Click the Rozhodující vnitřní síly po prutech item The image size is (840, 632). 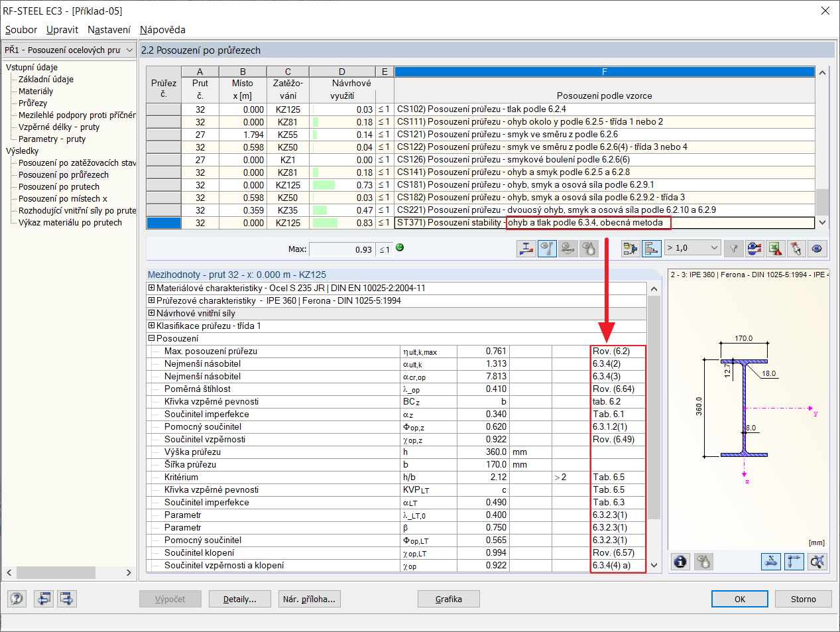point(77,211)
